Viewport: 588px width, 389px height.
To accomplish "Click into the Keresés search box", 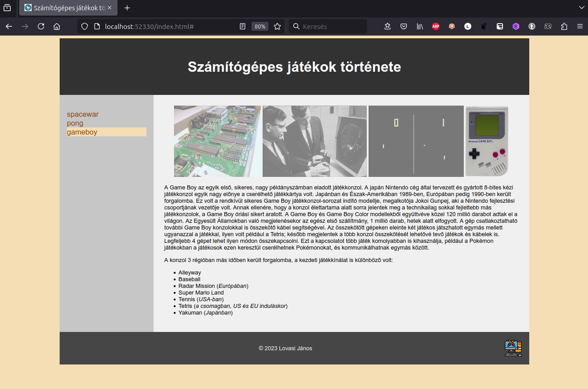I will (x=328, y=26).
